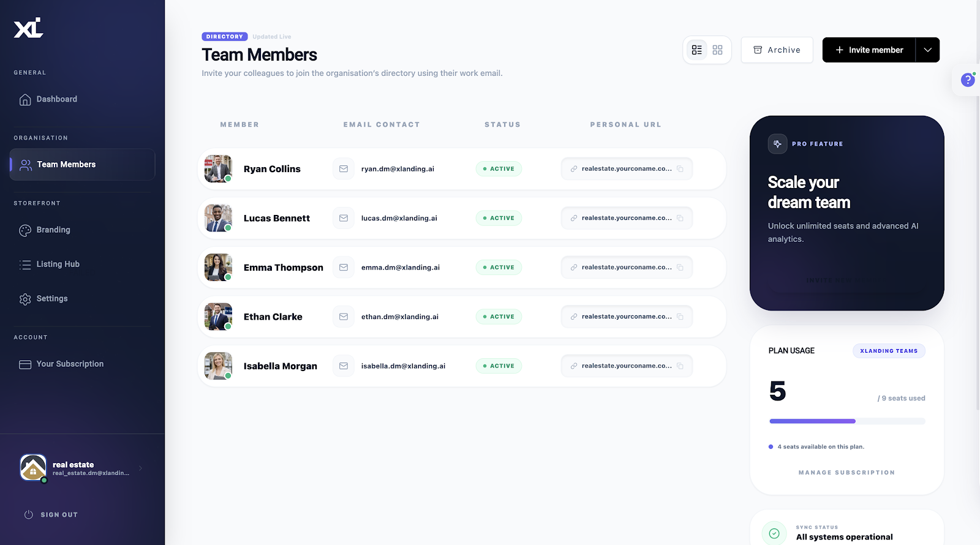Click Ryan Collins' Active status badge

tap(499, 169)
